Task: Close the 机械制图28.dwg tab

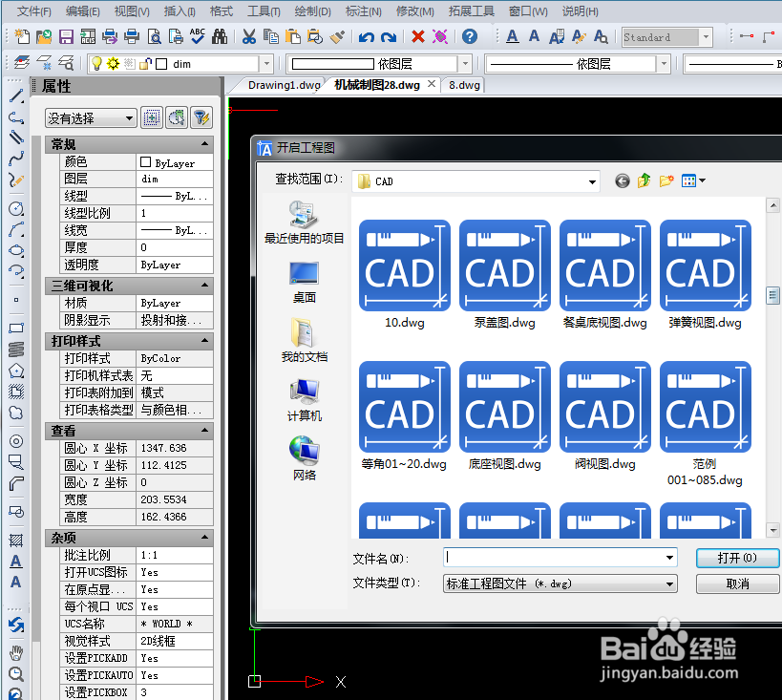Action: click(432, 84)
